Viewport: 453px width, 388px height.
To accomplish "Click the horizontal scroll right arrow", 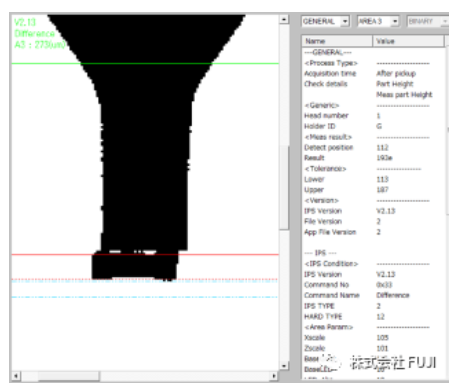I will (274, 376).
